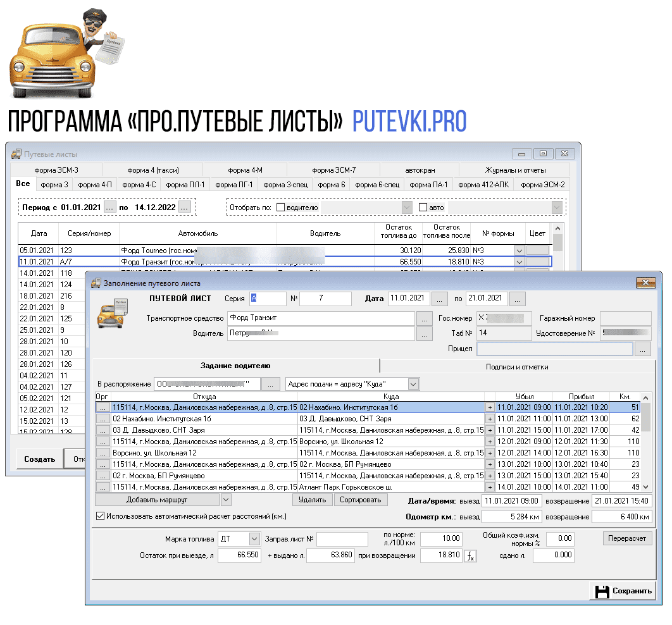Click plus on row departing 13.01.2021 10:00
The height and width of the screenshot is (625, 672).
(x=490, y=464)
